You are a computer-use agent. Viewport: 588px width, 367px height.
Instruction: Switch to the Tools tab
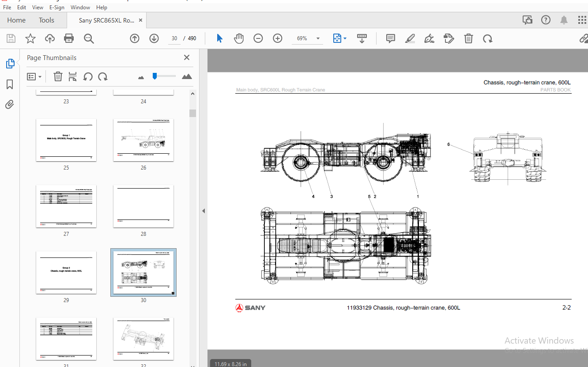pos(46,20)
